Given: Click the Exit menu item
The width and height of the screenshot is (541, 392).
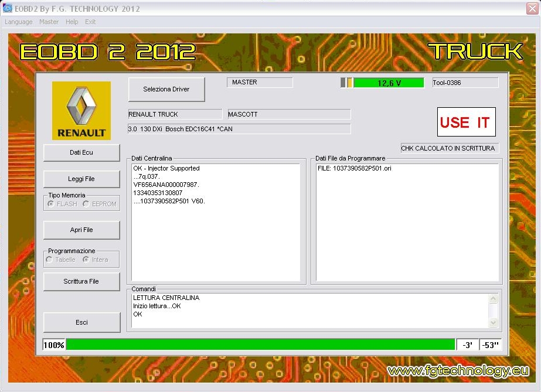Looking at the screenshot, I should [x=90, y=22].
